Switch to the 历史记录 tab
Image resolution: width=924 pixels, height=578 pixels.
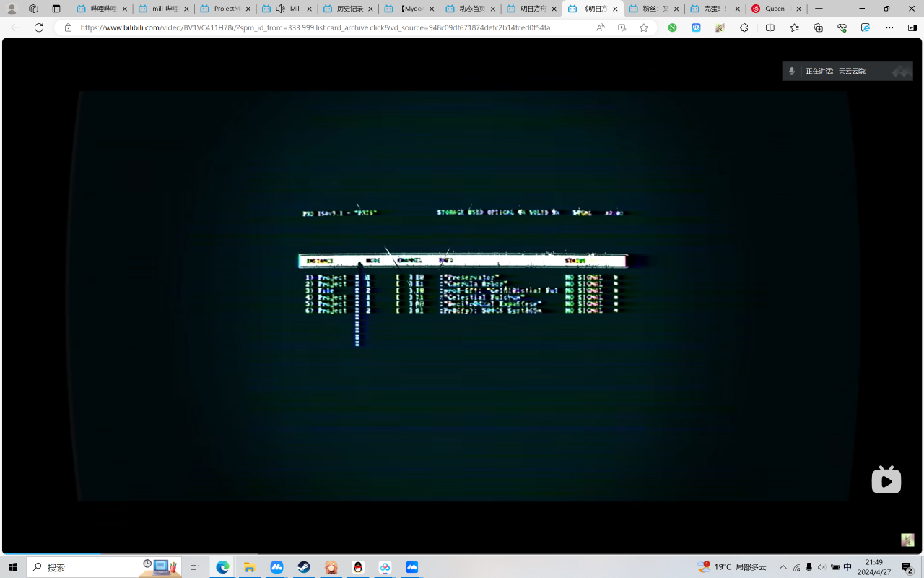[x=348, y=9]
